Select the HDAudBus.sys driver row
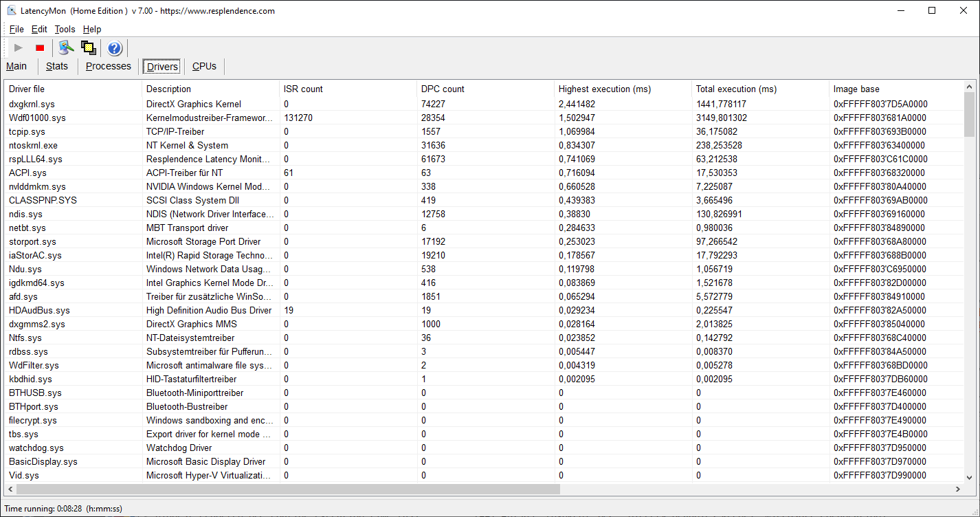 (484, 310)
